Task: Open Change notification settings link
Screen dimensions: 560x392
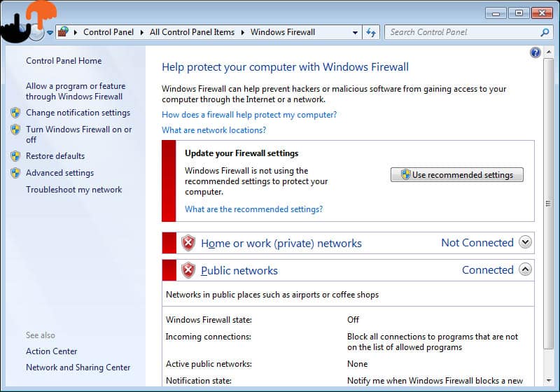Action: [78, 113]
